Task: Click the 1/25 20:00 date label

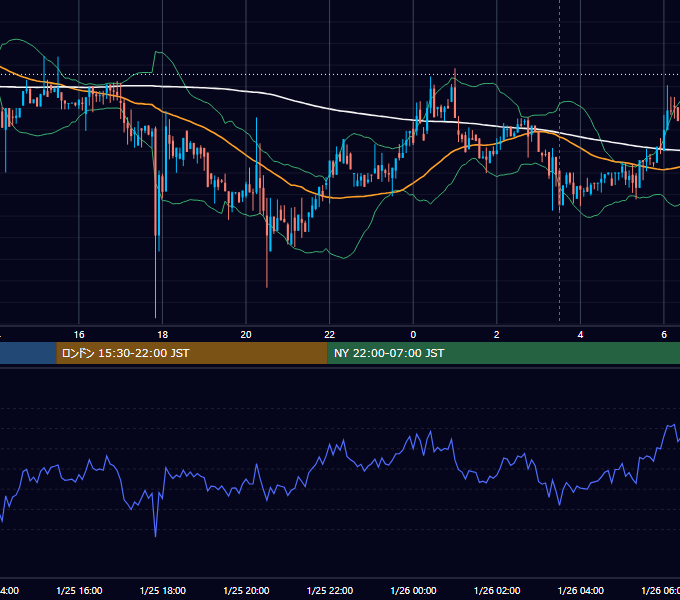Action: coord(246,590)
